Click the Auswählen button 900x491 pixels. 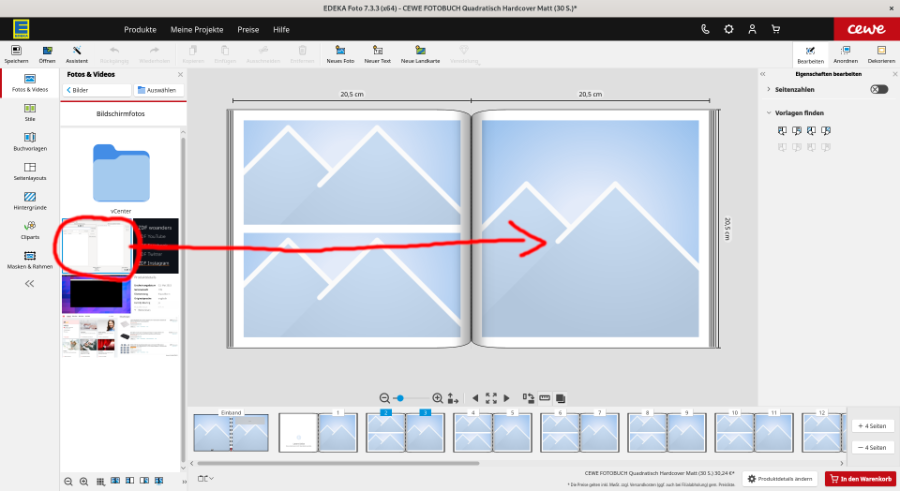click(x=159, y=90)
